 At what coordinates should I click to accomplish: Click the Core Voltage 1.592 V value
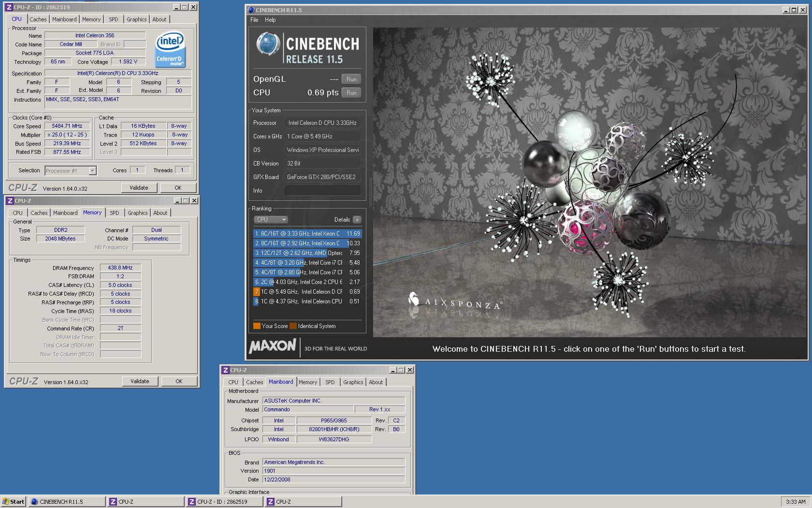pos(128,61)
